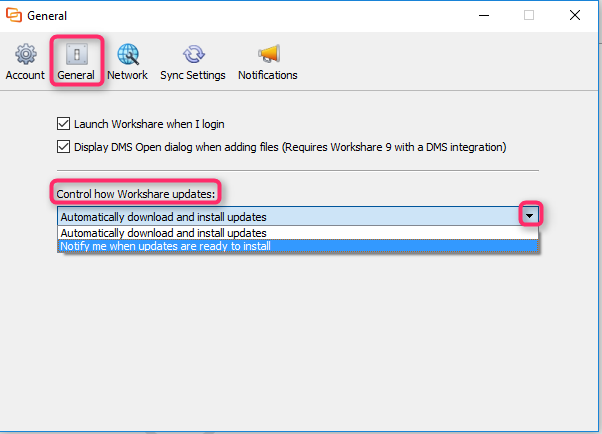This screenshot has width=602, height=434.
Task: Collapse the updates dropdown with its arrow
Action: [x=530, y=216]
